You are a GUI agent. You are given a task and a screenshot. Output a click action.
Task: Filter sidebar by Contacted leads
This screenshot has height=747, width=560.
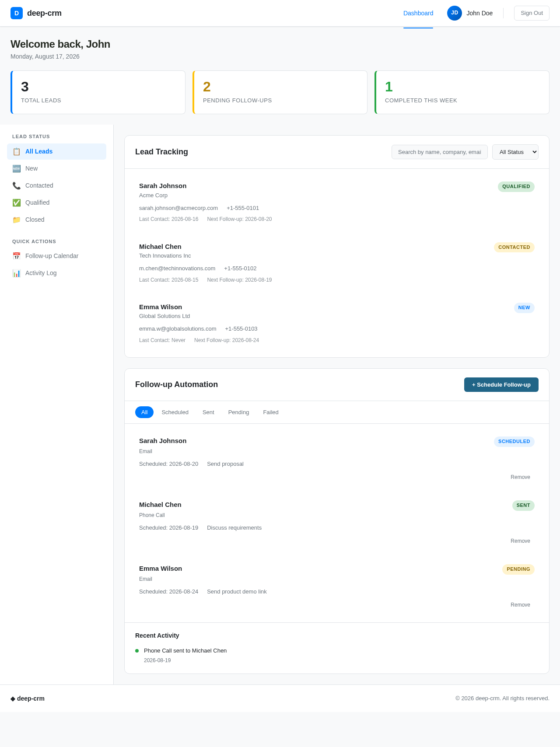click(56, 185)
